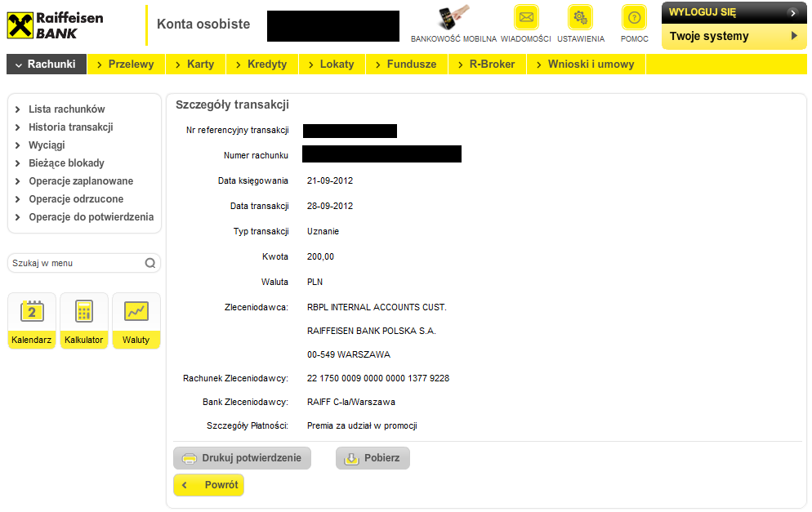This screenshot has width=812, height=512.
Task: Open the Wiadomości envelope icon
Action: click(x=526, y=18)
